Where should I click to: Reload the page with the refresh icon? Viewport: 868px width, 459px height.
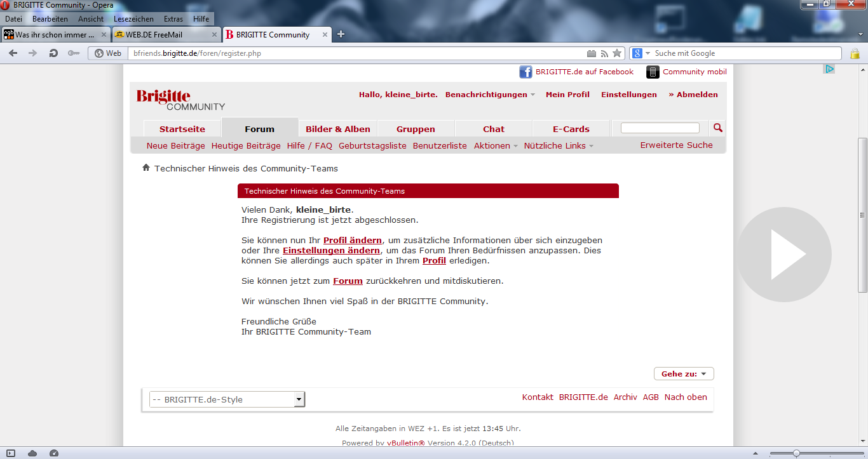53,53
